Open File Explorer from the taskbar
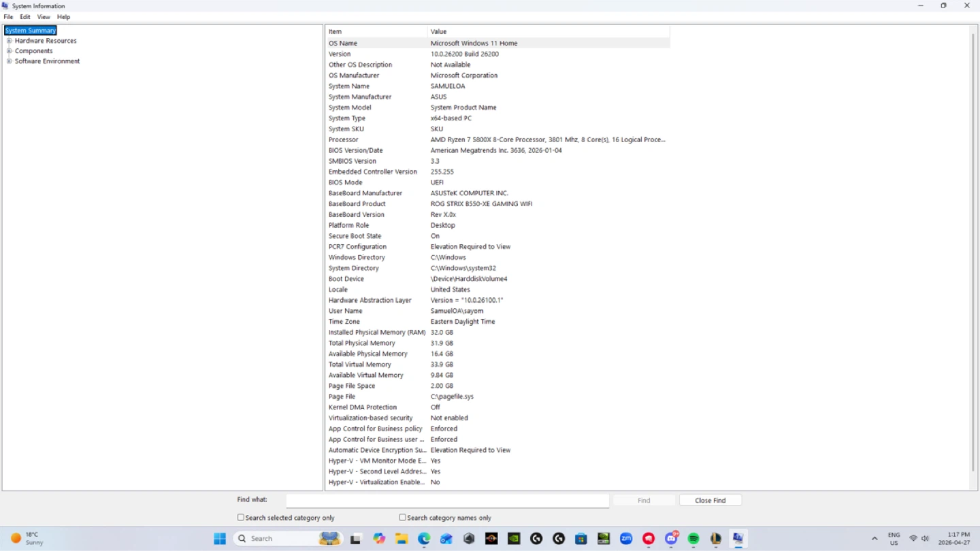This screenshot has height=551, width=980. coord(402,539)
